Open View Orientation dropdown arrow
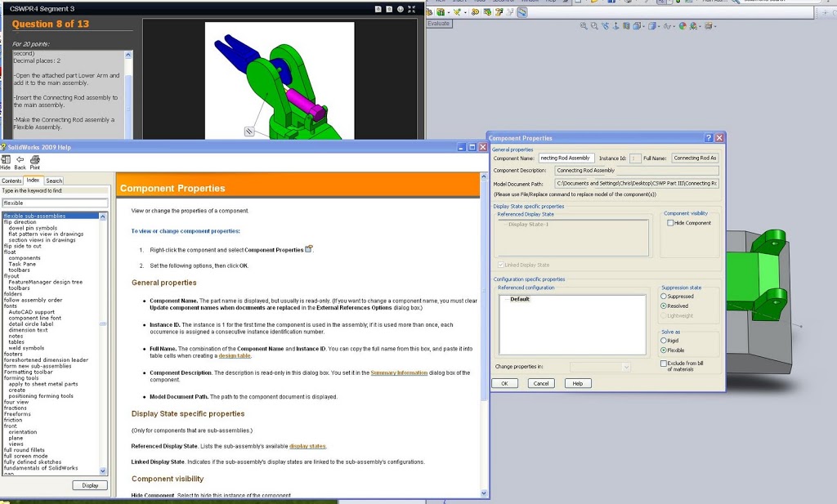 (643, 27)
